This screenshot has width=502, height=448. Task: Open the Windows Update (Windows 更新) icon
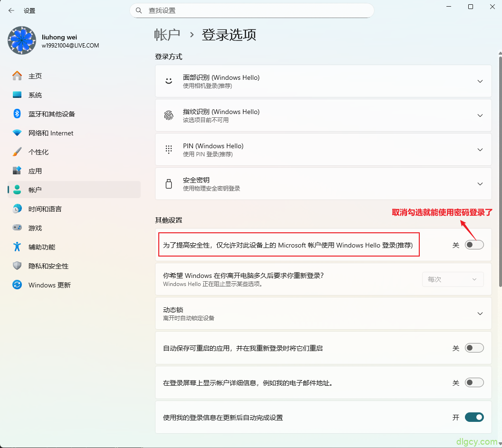[x=17, y=285]
